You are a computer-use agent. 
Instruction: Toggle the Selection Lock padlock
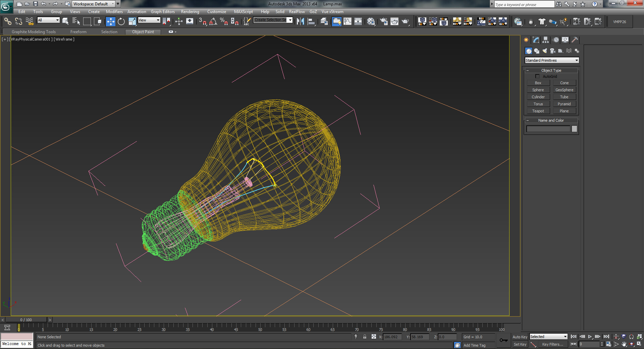365,337
